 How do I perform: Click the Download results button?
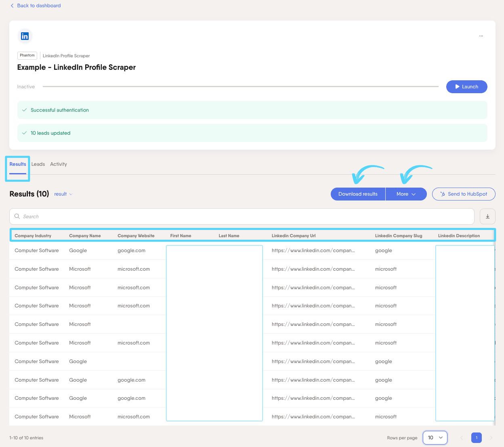(358, 194)
